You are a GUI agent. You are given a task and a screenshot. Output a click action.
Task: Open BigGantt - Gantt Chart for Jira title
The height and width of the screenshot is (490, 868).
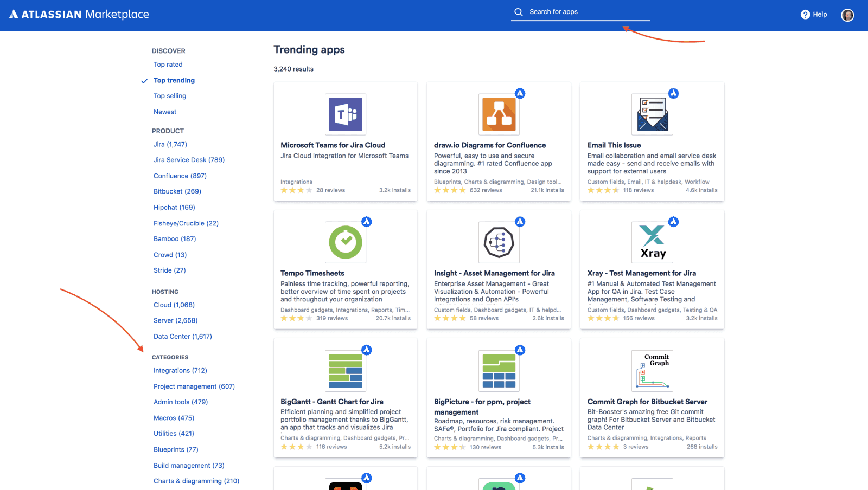click(x=332, y=402)
